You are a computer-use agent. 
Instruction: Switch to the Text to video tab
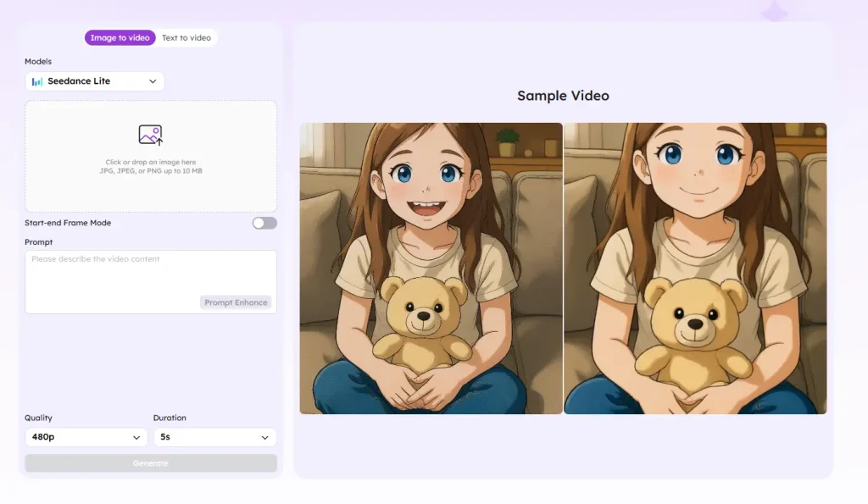[x=186, y=37]
